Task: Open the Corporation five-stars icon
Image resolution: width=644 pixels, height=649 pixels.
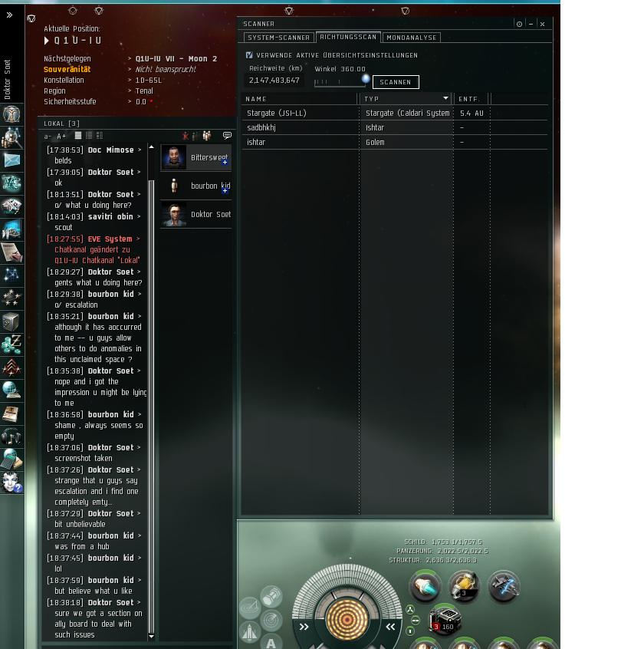Action: 11,298
